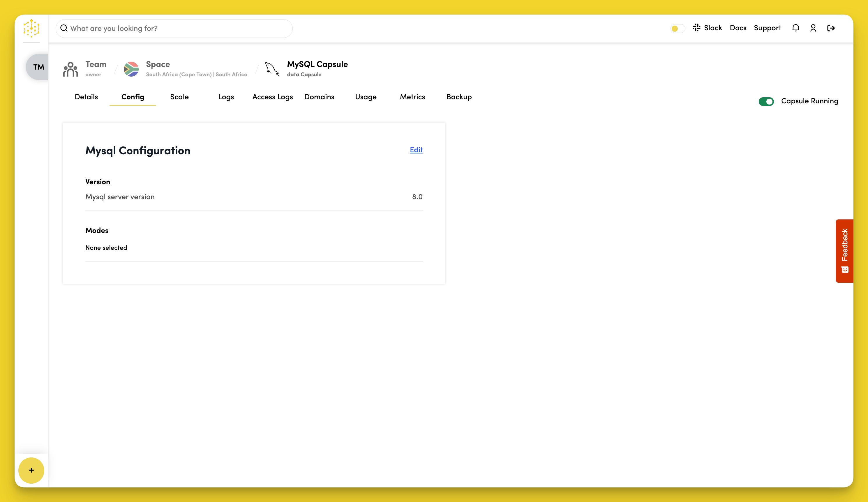The width and height of the screenshot is (868, 502).
Task: Open the Docs link
Action: coord(738,28)
